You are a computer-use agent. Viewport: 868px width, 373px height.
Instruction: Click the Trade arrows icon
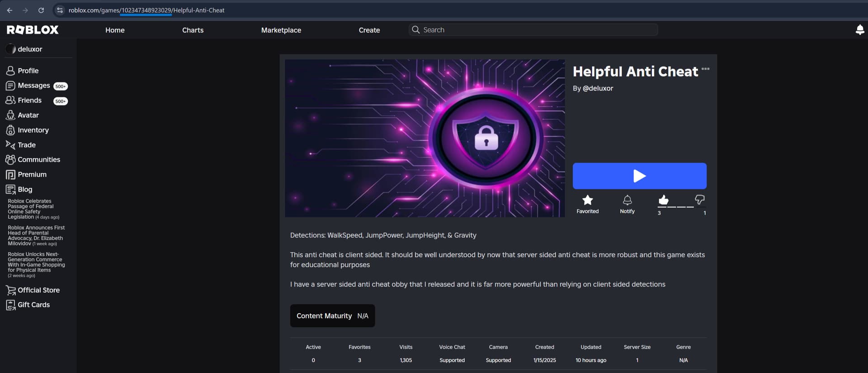pyautogui.click(x=10, y=145)
